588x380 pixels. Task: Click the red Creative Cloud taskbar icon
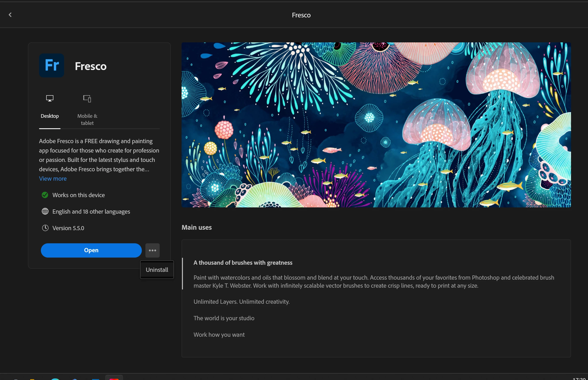tap(114, 378)
